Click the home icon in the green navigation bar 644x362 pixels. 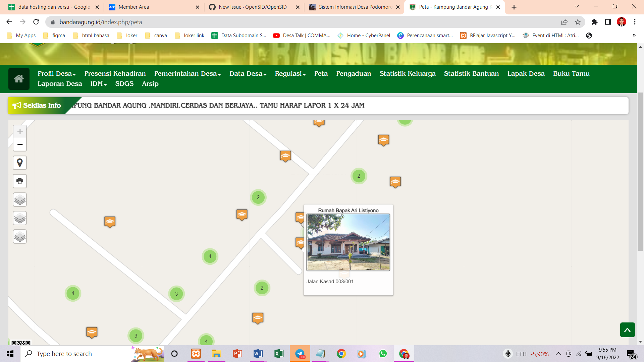click(19, 79)
